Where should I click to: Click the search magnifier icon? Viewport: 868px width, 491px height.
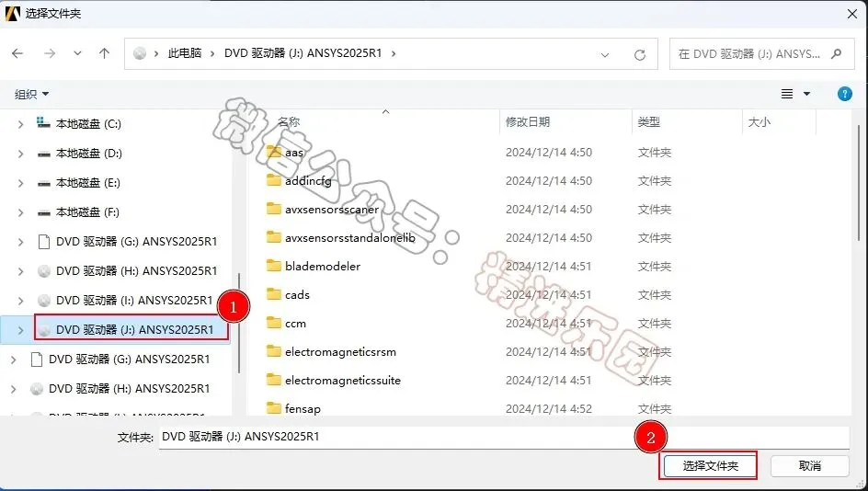837,53
